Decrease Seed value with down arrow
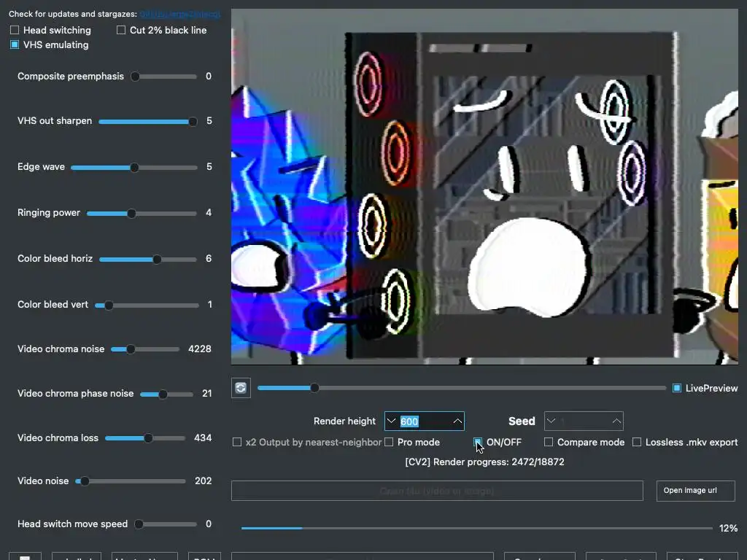Viewport: 747px width, 560px height. [551, 421]
